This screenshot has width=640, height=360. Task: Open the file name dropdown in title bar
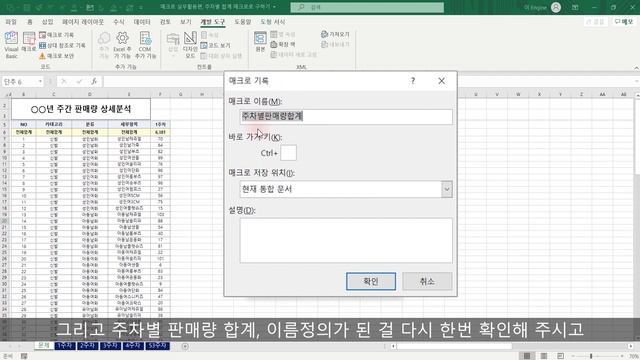click(x=274, y=7)
